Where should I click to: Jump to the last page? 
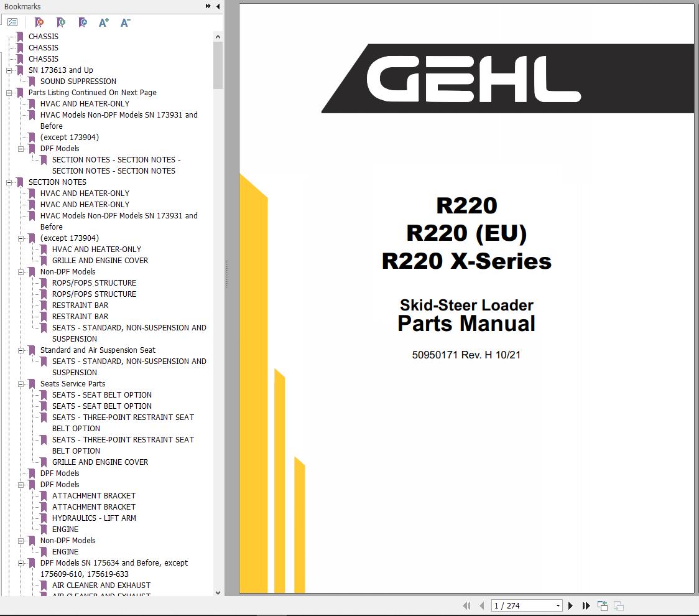tap(586, 606)
